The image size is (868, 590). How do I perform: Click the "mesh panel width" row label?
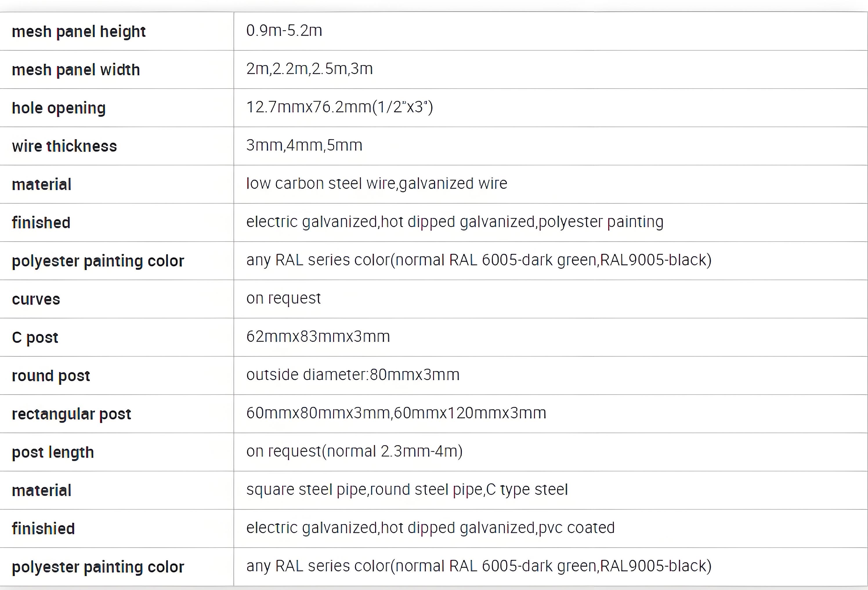76,70
